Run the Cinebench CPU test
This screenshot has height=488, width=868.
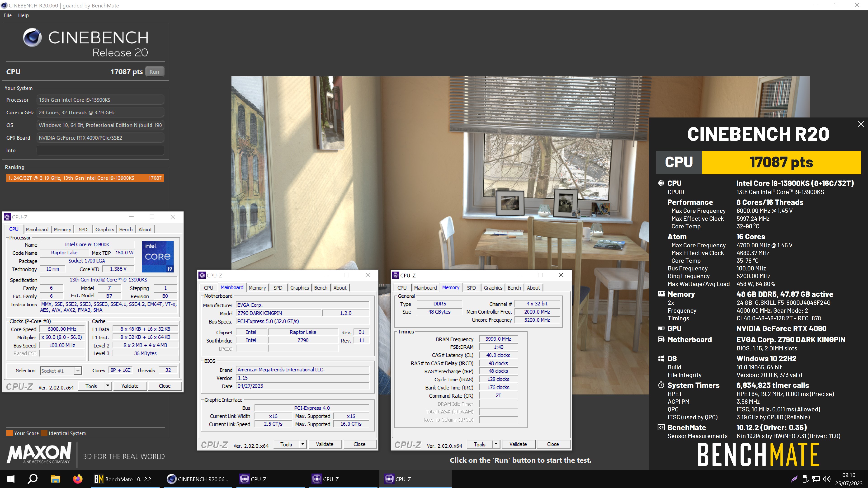154,72
